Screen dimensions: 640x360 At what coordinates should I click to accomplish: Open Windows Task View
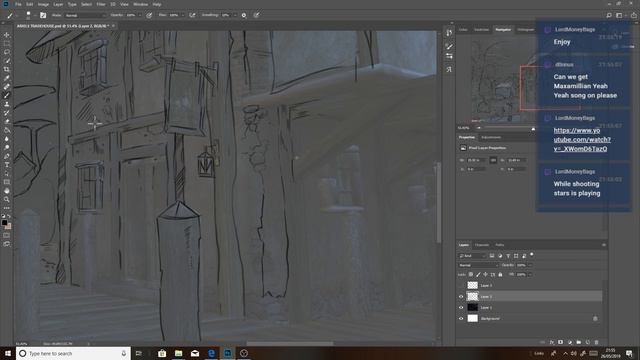pyautogui.click(x=139, y=353)
